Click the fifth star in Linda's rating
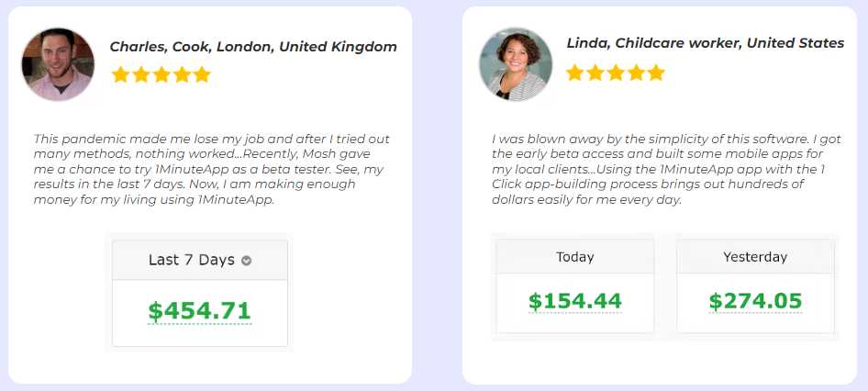The height and width of the screenshot is (391, 868). (x=656, y=73)
